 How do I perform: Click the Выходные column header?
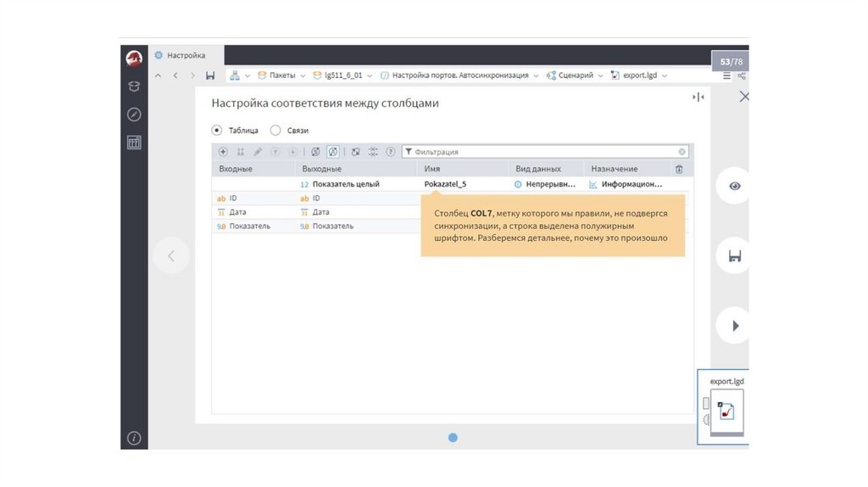tap(322, 169)
